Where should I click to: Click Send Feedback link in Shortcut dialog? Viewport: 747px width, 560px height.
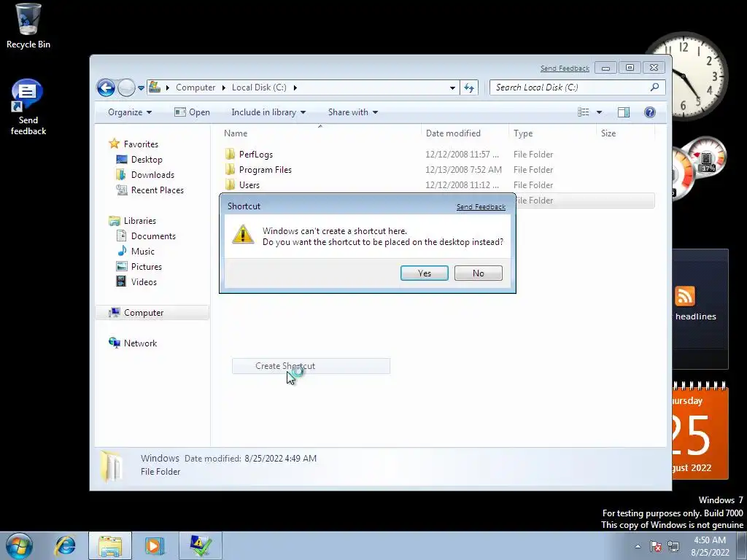coord(481,206)
